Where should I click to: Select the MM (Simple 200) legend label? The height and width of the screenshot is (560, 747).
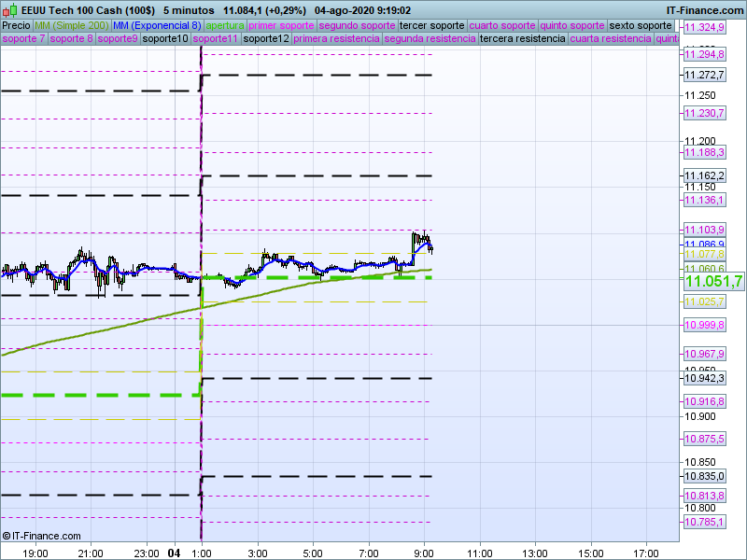point(71,25)
